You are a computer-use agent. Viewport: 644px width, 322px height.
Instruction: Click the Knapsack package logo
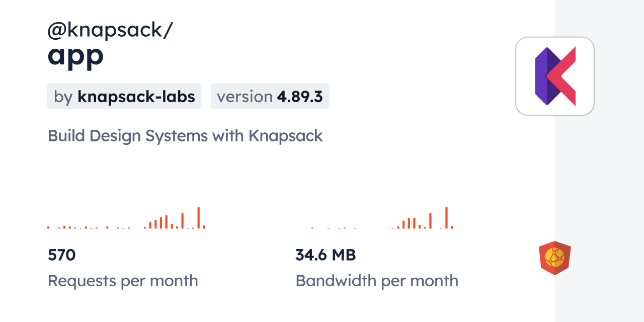coord(555,76)
